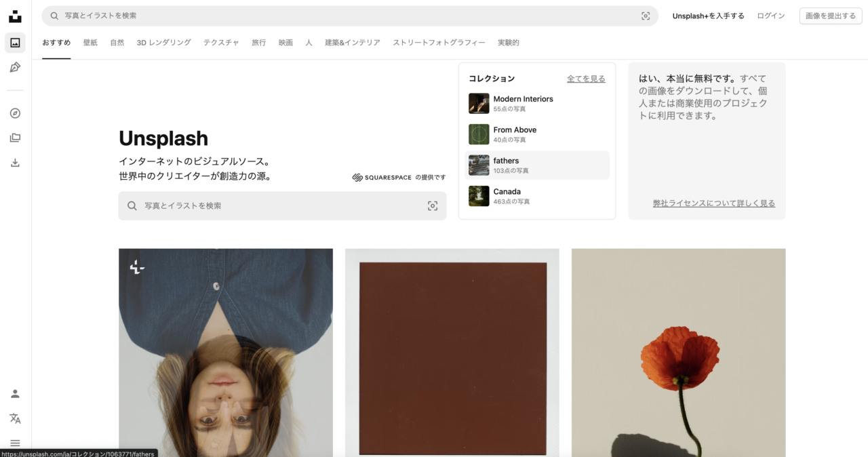This screenshot has width=868, height=457.
Task: Open the upside-down woman portrait photo
Action: (x=226, y=353)
